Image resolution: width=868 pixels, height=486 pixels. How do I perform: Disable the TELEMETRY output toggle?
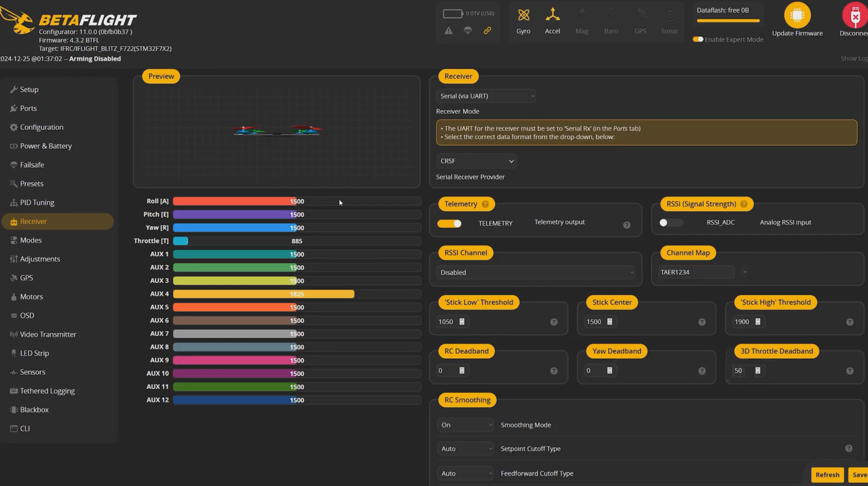coord(450,223)
